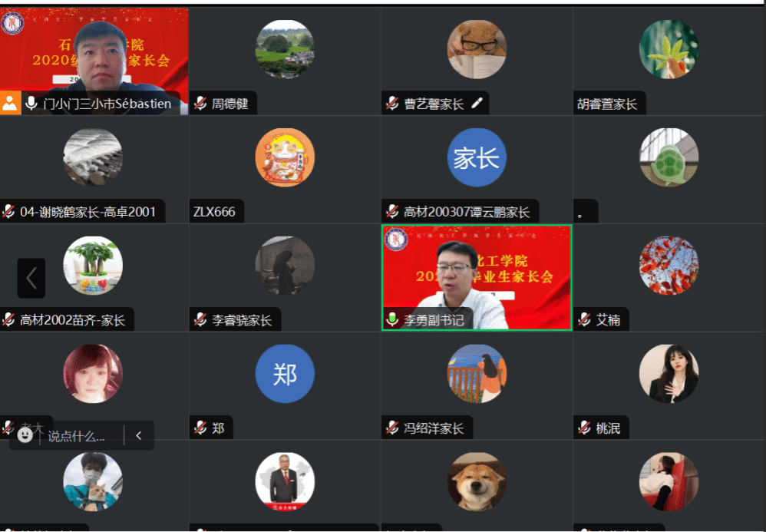Click the muted mic icon of 04-谢晓鹤家长-高卓2001

pyautogui.click(x=8, y=212)
